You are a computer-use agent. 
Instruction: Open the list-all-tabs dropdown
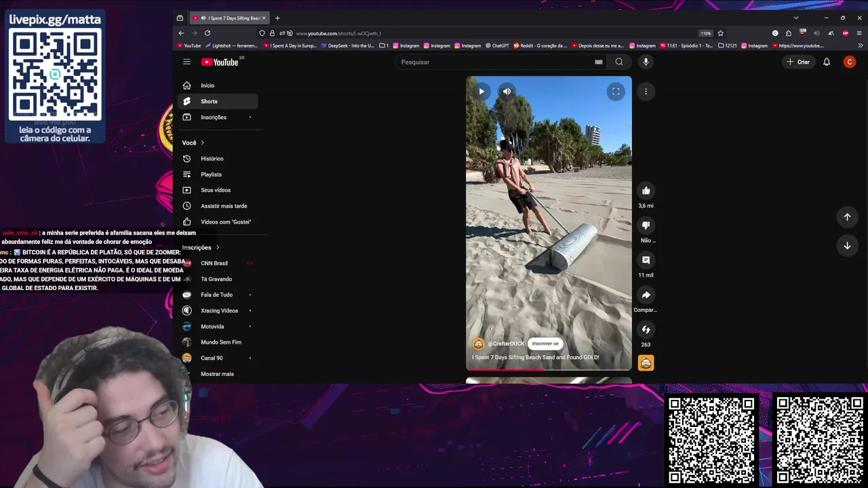point(796,18)
